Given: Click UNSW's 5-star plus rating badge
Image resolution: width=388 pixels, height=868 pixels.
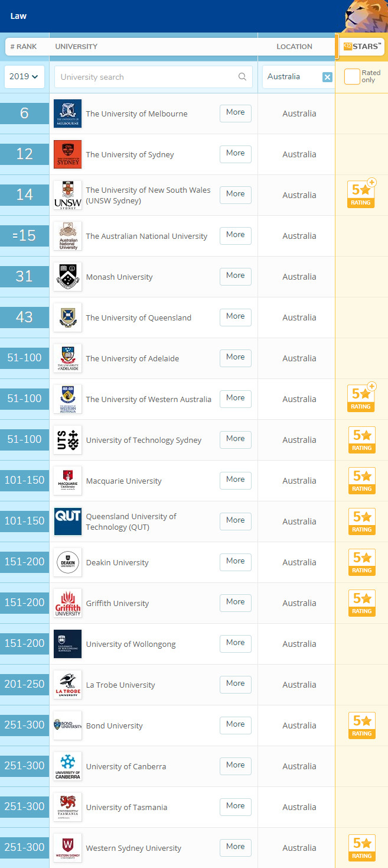Looking at the screenshot, I should 361,193.
